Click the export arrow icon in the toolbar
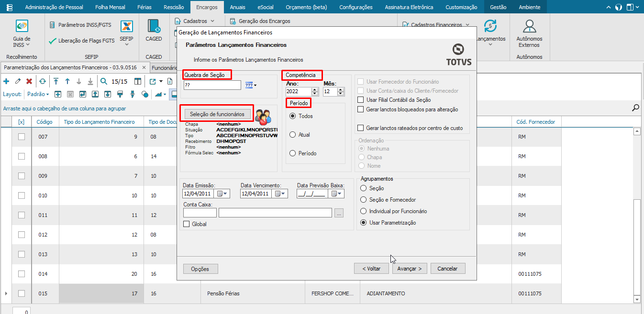644x314 pixels. click(x=153, y=81)
